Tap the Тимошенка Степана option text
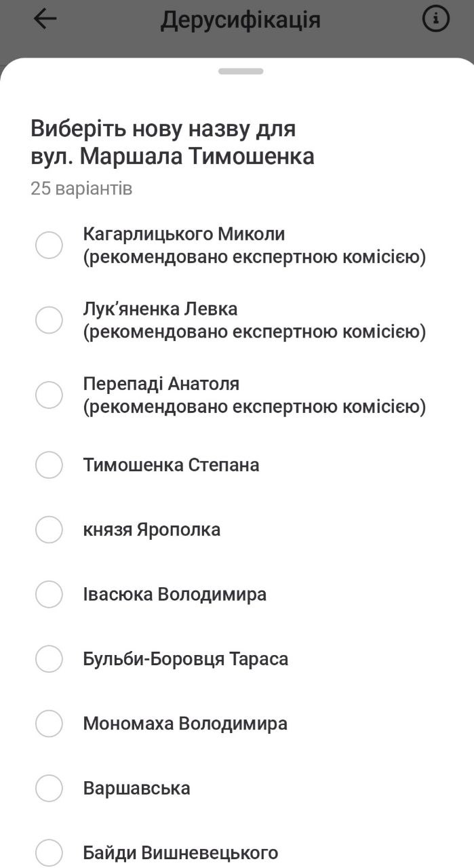Image resolution: width=474 pixels, height=868 pixels. click(171, 465)
